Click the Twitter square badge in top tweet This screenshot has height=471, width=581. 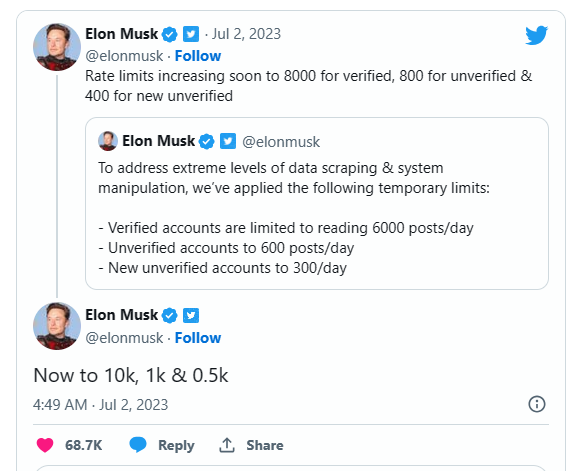[191, 34]
